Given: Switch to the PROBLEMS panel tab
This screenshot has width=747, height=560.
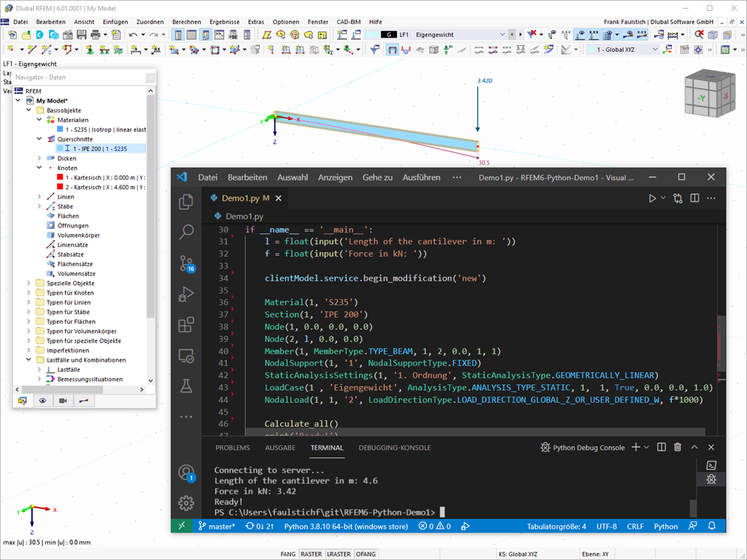Looking at the screenshot, I should click(x=232, y=448).
